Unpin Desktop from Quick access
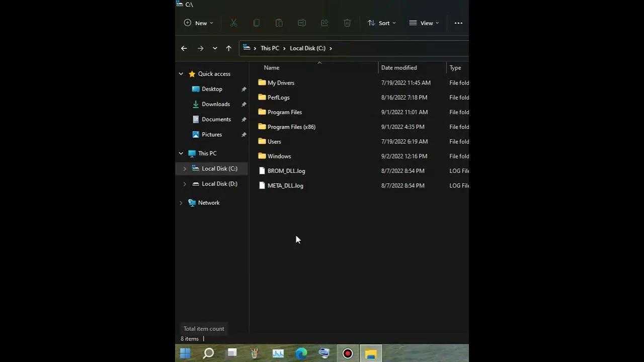Screen dimensions: 644x362 (x=244, y=89)
